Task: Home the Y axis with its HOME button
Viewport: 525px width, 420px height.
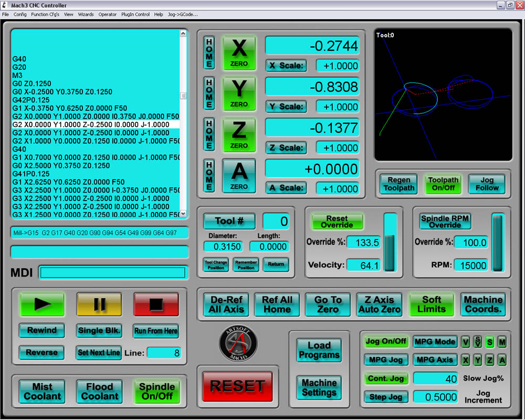Action: click(209, 93)
